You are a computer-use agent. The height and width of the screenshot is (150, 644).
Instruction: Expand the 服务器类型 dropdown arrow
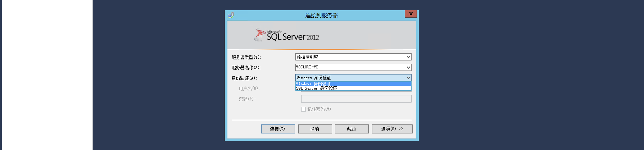tap(408, 57)
